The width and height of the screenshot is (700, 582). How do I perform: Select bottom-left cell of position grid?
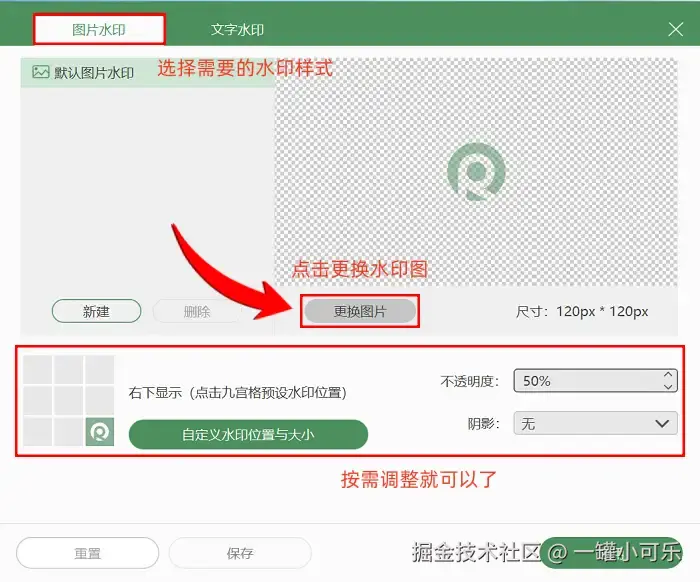pyautogui.click(x=38, y=432)
